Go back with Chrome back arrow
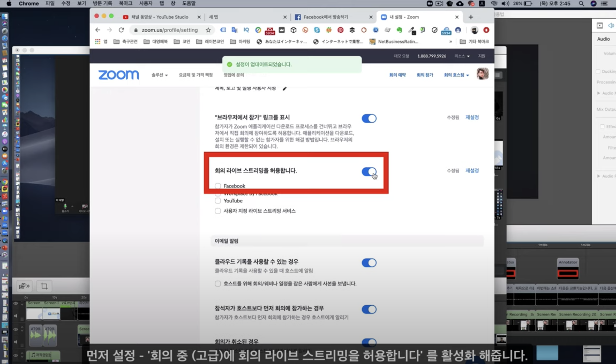Viewport: 616px width, 364px height. coord(98,30)
